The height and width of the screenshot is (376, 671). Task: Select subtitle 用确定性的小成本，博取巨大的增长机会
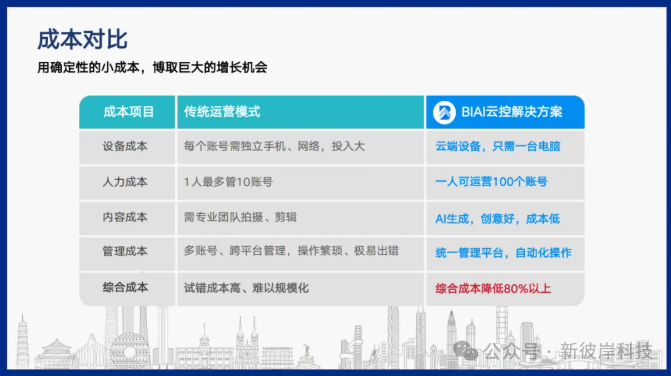click(152, 67)
